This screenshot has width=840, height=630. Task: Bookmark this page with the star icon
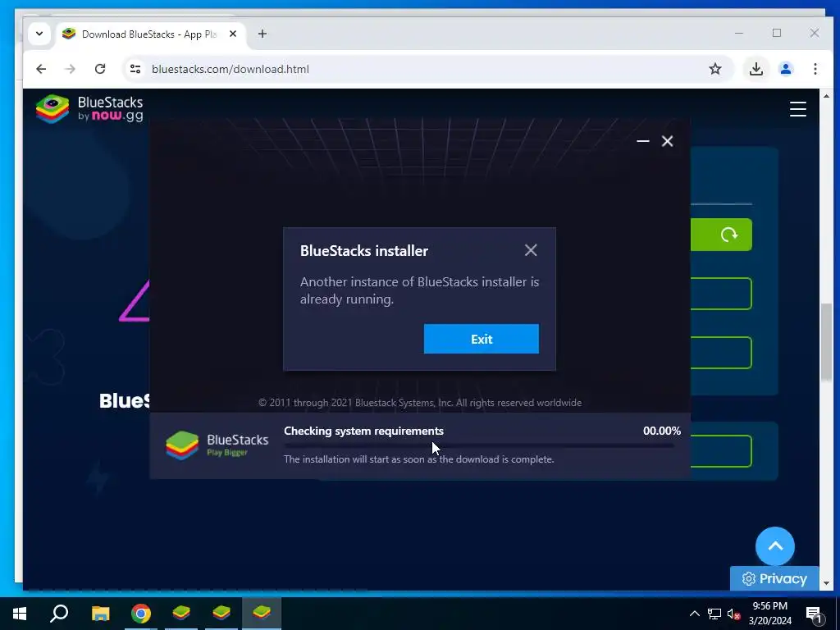(x=714, y=69)
